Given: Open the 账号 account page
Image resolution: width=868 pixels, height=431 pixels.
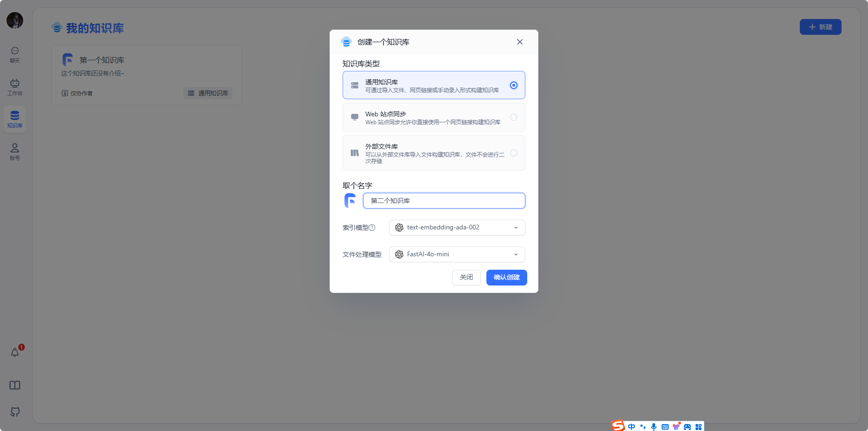Looking at the screenshot, I should tap(15, 152).
